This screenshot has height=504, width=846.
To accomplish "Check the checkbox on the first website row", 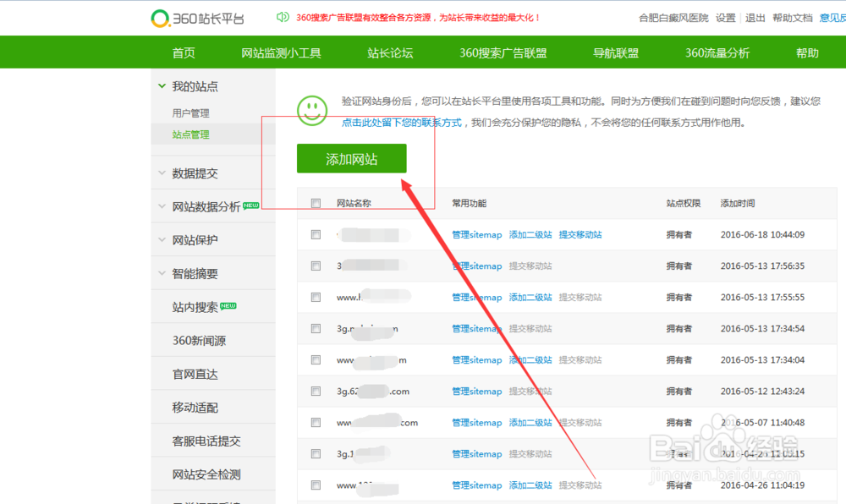I will [x=316, y=234].
